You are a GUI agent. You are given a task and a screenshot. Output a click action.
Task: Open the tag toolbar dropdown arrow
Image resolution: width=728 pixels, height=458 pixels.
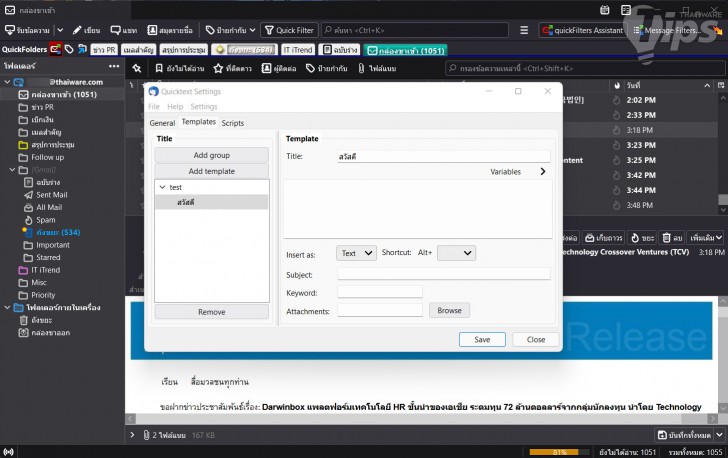(x=252, y=30)
